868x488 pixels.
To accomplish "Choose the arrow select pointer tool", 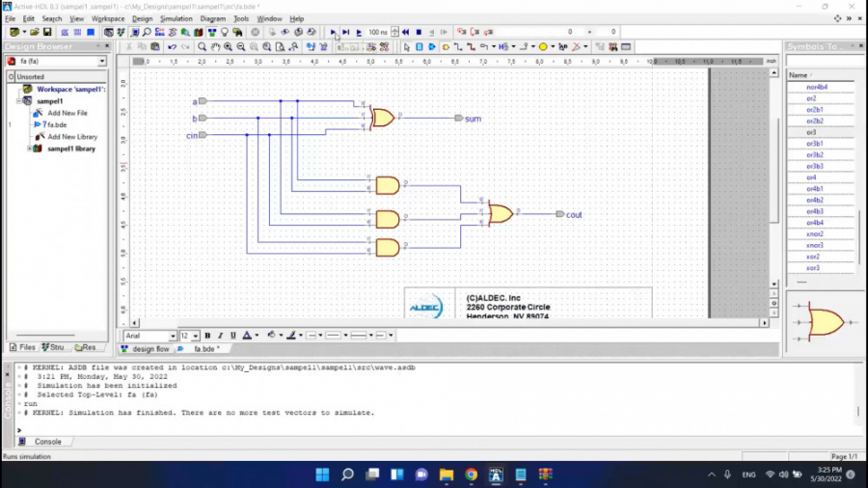I will (x=406, y=46).
